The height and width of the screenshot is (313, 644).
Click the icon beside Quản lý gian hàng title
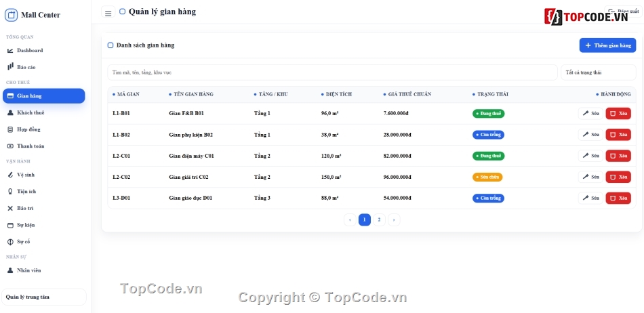pos(123,12)
